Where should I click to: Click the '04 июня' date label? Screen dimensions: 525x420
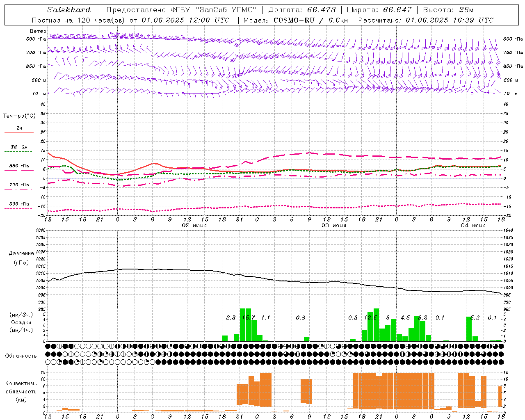pos(473,226)
